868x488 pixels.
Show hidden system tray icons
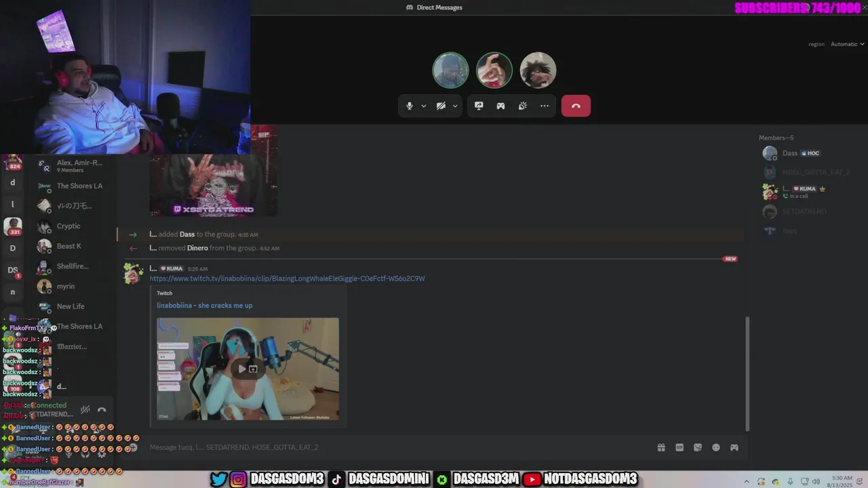coord(746,481)
